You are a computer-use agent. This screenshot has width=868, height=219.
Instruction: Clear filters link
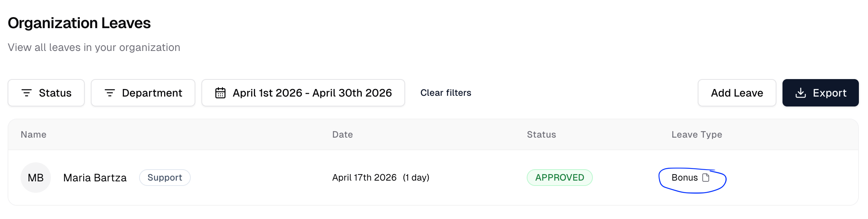pos(446,93)
